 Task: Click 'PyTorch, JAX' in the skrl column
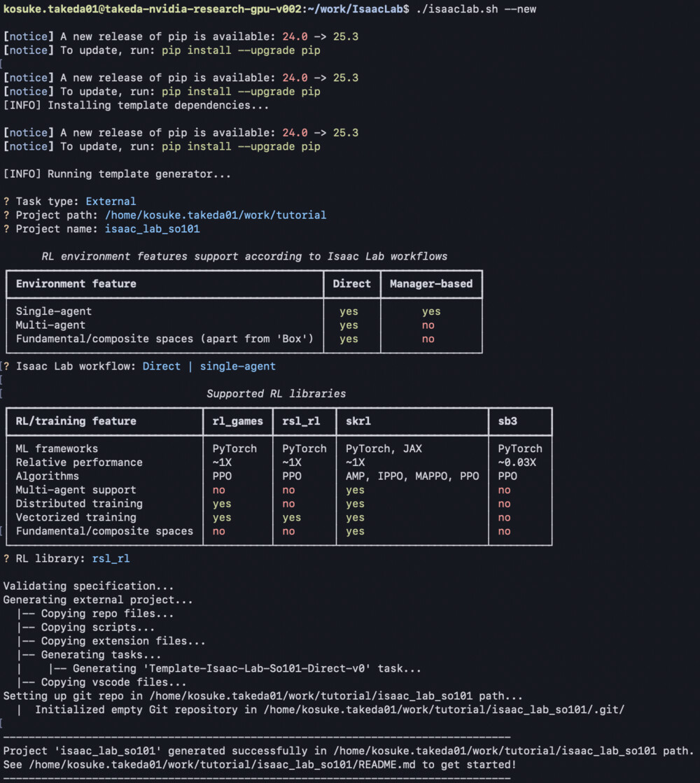[384, 449]
